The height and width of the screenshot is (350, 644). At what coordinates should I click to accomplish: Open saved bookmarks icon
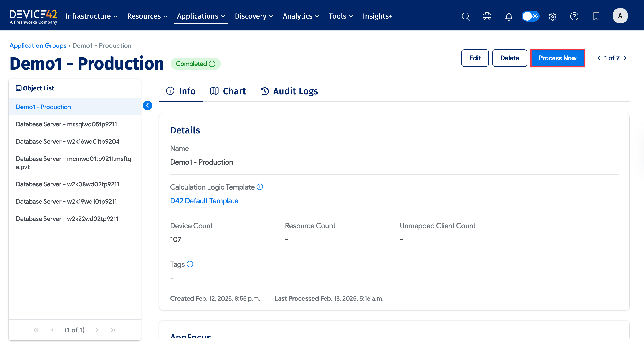click(x=596, y=16)
